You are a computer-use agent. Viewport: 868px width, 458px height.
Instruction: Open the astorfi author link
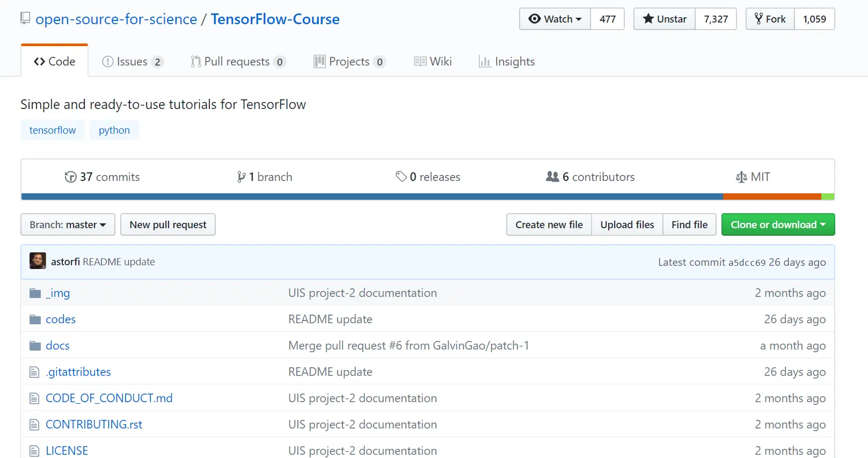(x=65, y=261)
